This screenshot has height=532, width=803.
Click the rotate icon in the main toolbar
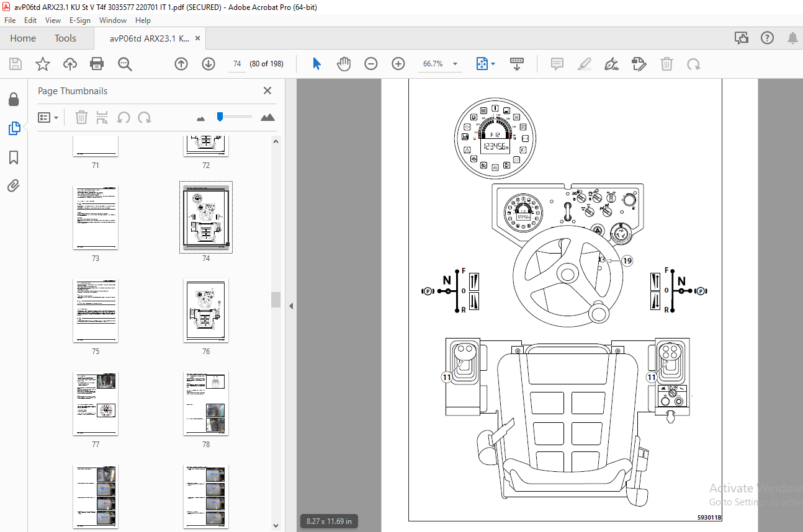(694, 64)
